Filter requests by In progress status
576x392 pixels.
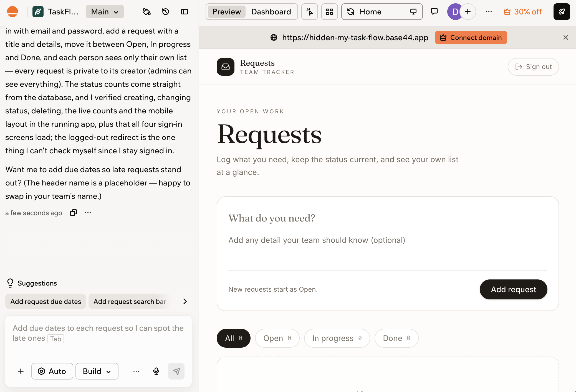337,338
